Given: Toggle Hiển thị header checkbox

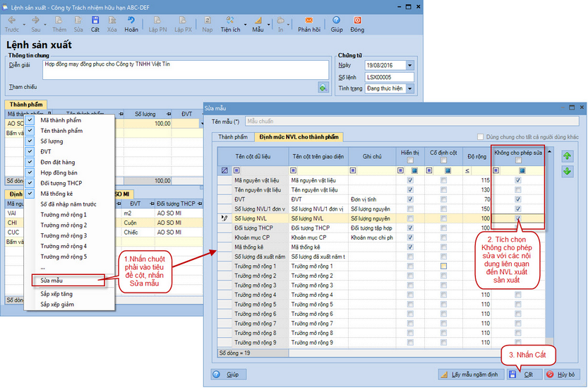Looking at the screenshot, I should click(x=410, y=160).
